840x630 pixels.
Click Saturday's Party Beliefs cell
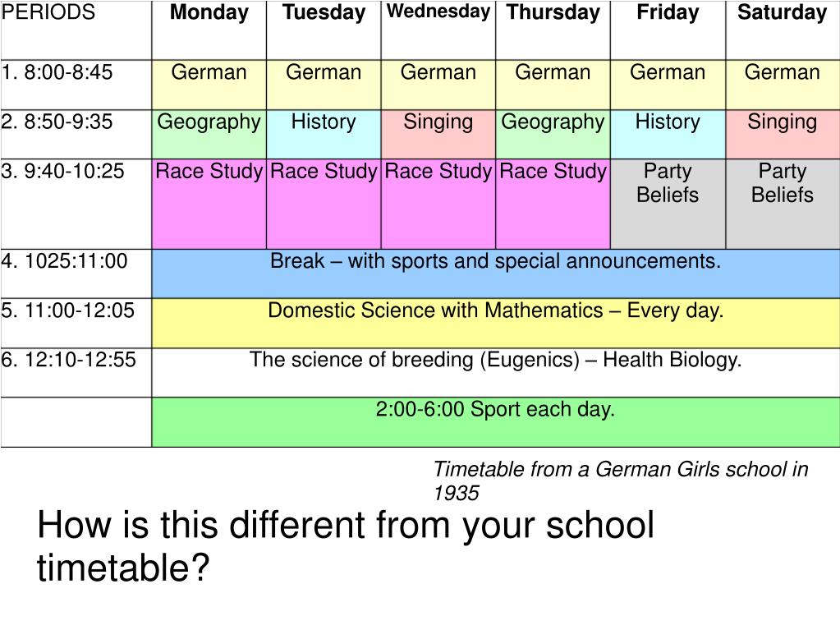point(783,204)
